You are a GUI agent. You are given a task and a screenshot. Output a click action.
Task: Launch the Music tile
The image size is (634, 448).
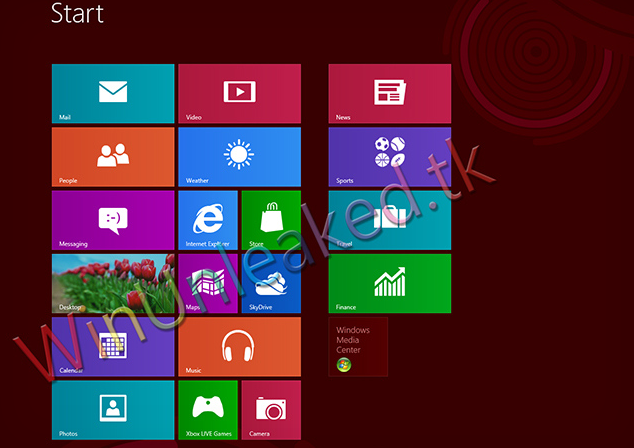pos(239,346)
